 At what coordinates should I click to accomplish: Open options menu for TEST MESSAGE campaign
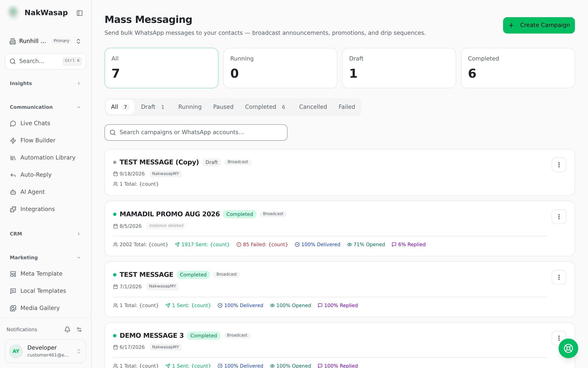[x=559, y=277]
